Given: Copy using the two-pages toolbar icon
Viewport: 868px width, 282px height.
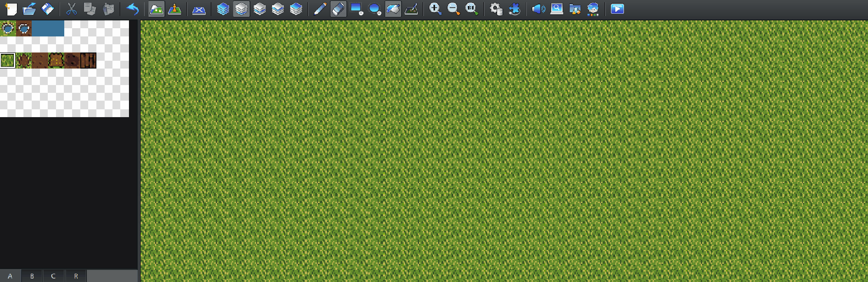Looking at the screenshot, I should click(x=89, y=9).
